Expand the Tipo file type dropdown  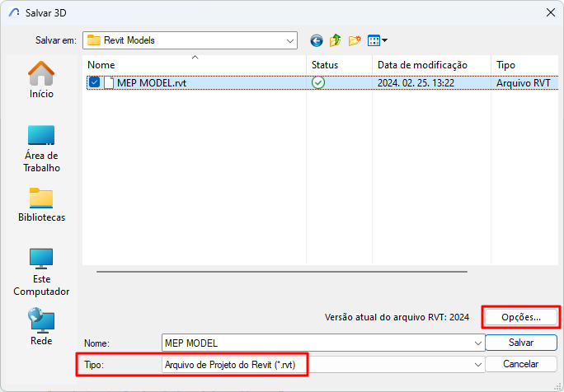pyautogui.click(x=477, y=365)
